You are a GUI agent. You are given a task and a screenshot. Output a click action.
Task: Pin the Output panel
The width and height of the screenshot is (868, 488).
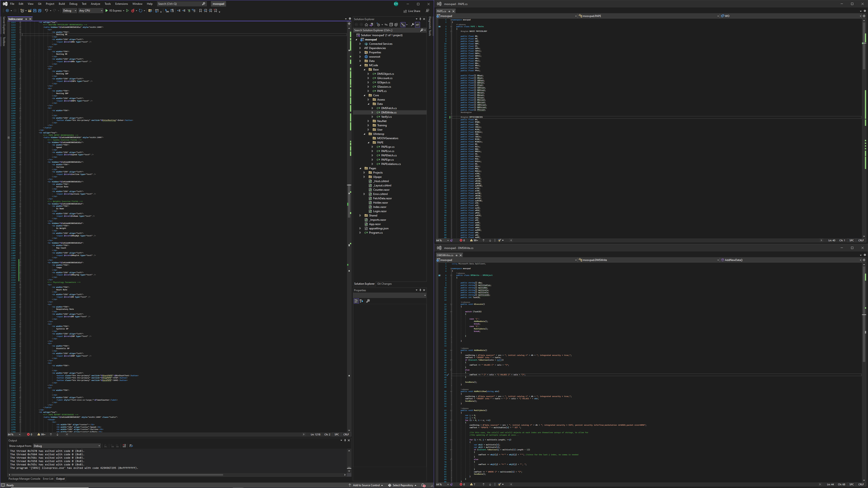[345, 440]
